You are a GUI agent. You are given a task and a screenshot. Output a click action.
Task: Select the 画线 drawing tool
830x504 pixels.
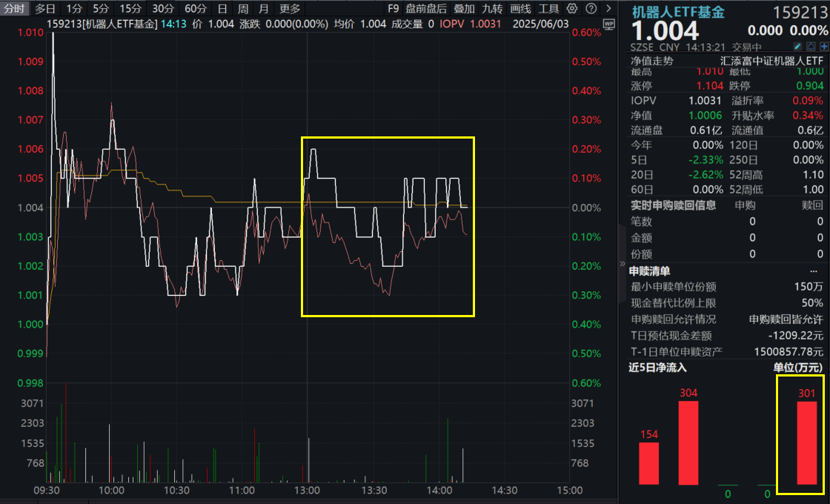[x=521, y=9]
